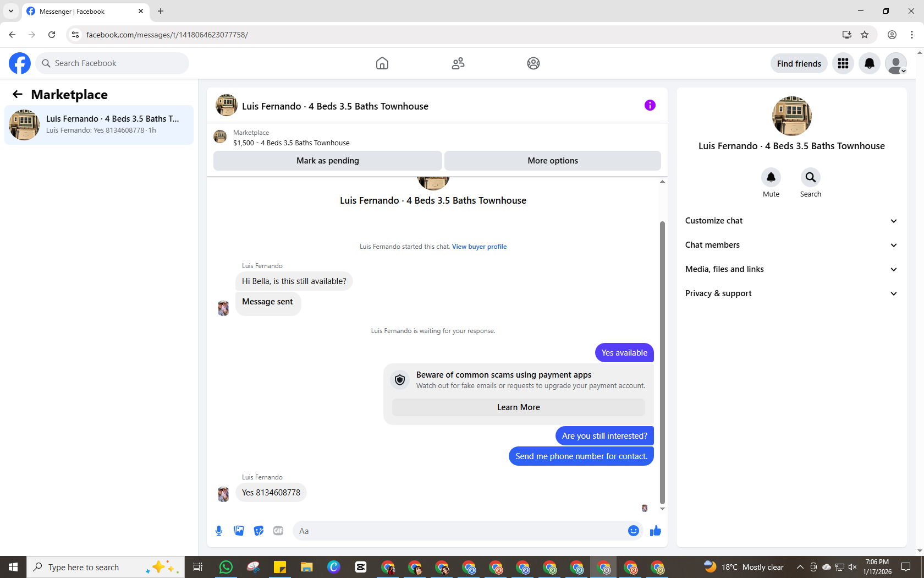This screenshot has width=924, height=578.
Task: Attach a photo with image icon
Action: pyautogui.click(x=239, y=531)
